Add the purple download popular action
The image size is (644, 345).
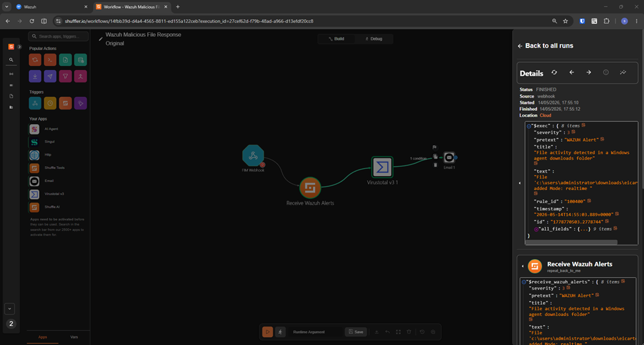coord(35,77)
